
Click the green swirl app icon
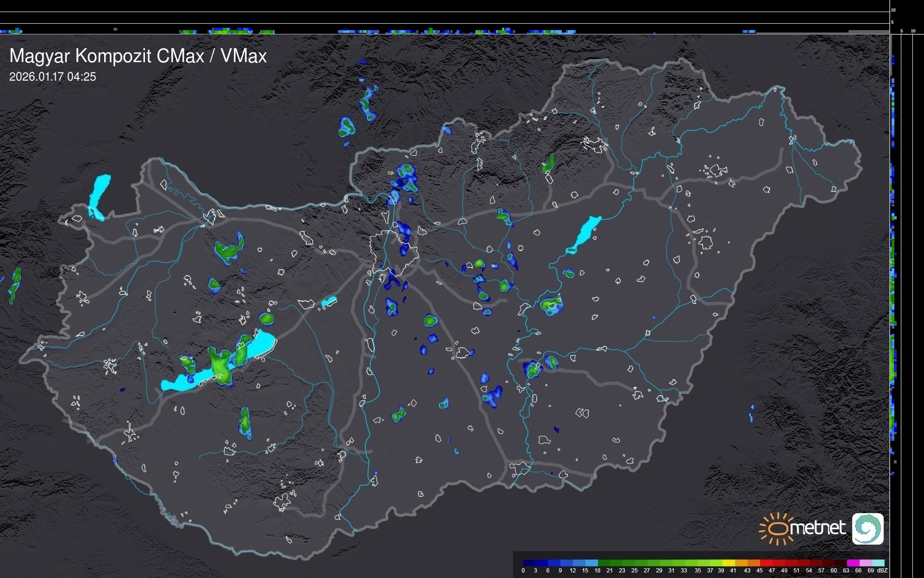[867, 528]
